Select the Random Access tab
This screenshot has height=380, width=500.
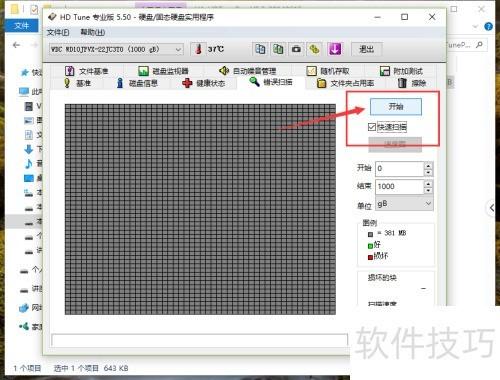(x=328, y=71)
